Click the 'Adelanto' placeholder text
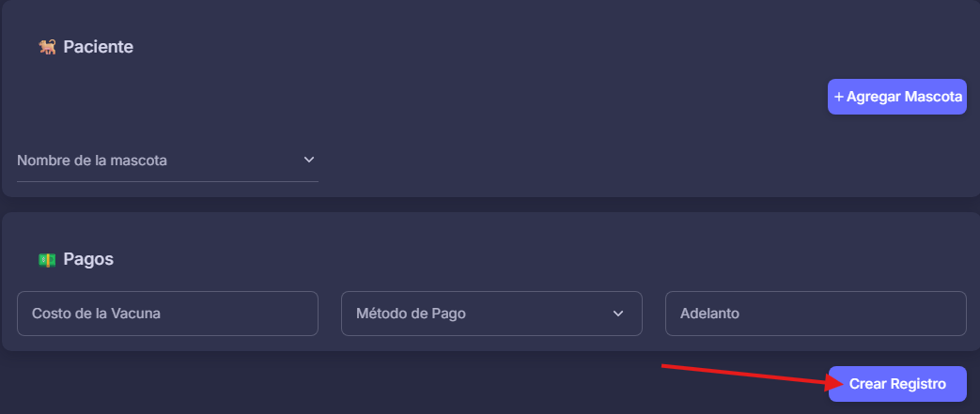The width and height of the screenshot is (980, 414). click(x=709, y=314)
